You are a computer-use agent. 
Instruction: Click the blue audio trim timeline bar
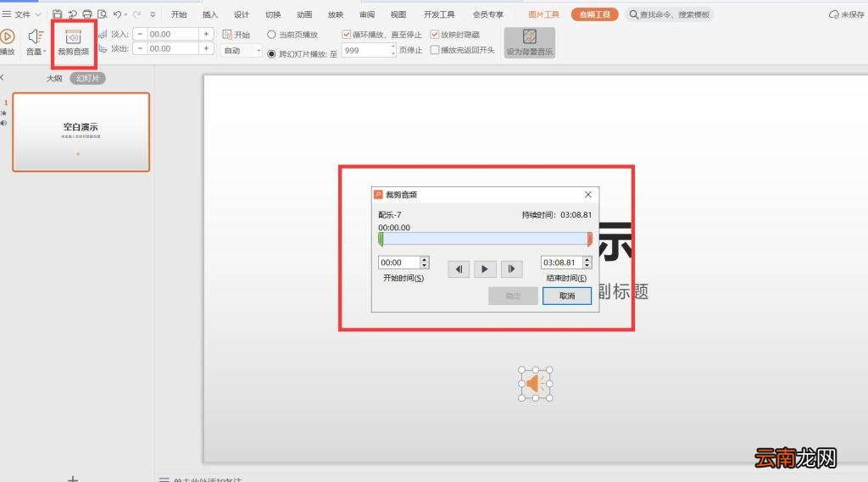pyautogui.click(x=485, y=239)
